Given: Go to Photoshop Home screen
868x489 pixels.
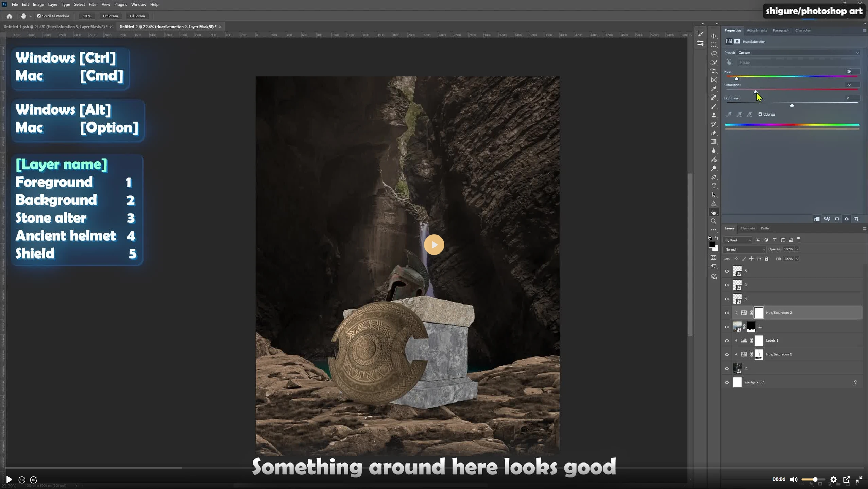Looking at the screenshot, I should [x=10, y=16].
